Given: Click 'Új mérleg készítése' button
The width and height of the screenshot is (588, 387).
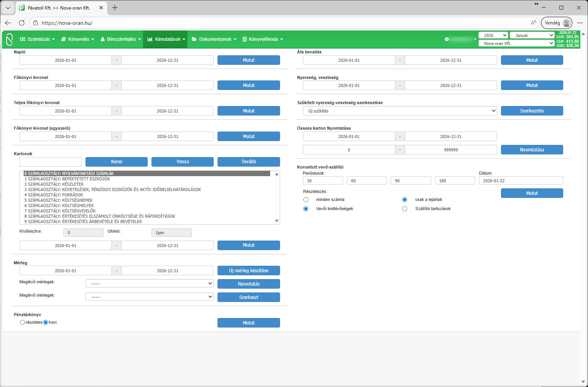Looking at the screenshot, I should click(248, 271).
